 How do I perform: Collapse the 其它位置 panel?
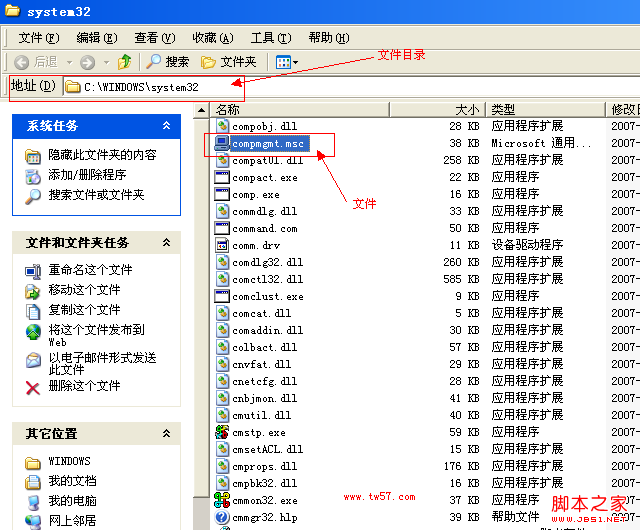(166, 433)
